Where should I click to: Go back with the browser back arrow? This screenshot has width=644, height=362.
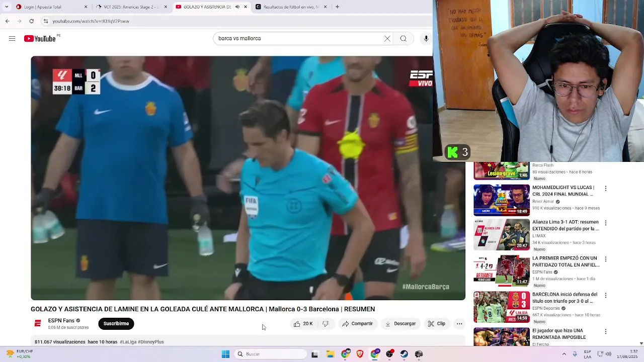click(x=7, y=21)
